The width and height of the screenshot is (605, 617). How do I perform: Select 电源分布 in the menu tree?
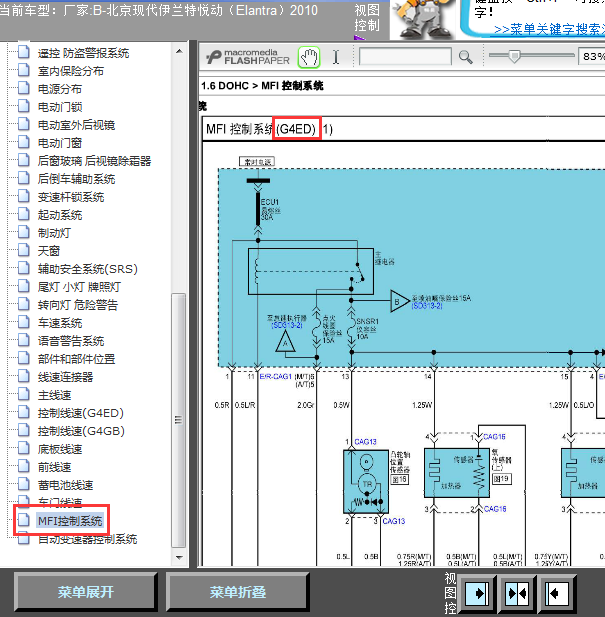click(60, 89)
